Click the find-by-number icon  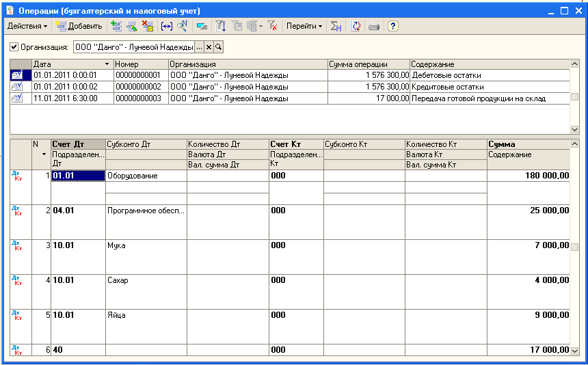coord(183,26)
